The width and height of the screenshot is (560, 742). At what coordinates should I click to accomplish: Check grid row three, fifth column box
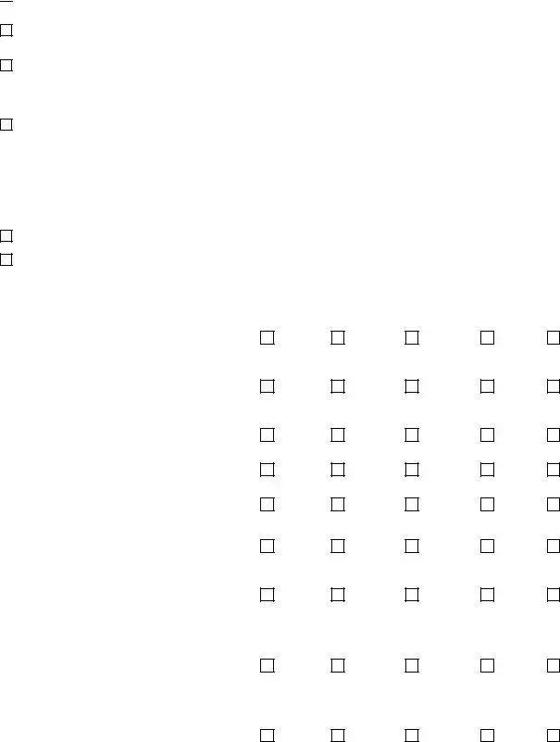pos(554,434)
